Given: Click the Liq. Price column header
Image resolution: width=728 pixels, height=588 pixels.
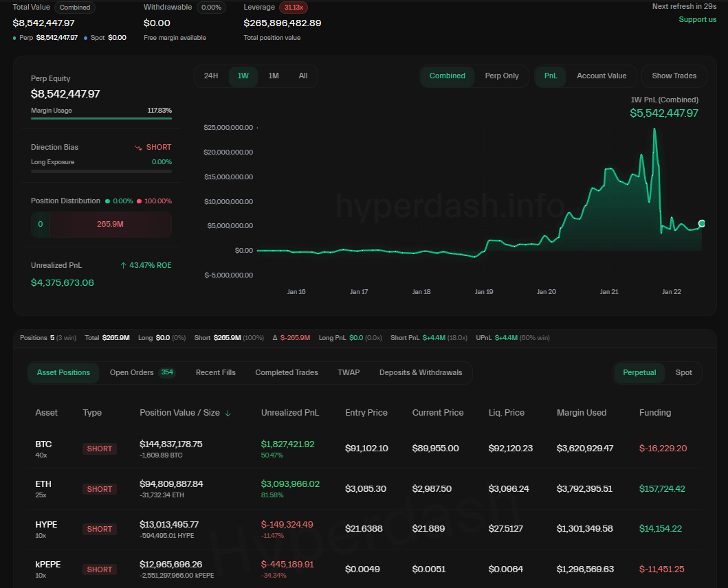Looking at the screenshot, I should tap(506, 413).
